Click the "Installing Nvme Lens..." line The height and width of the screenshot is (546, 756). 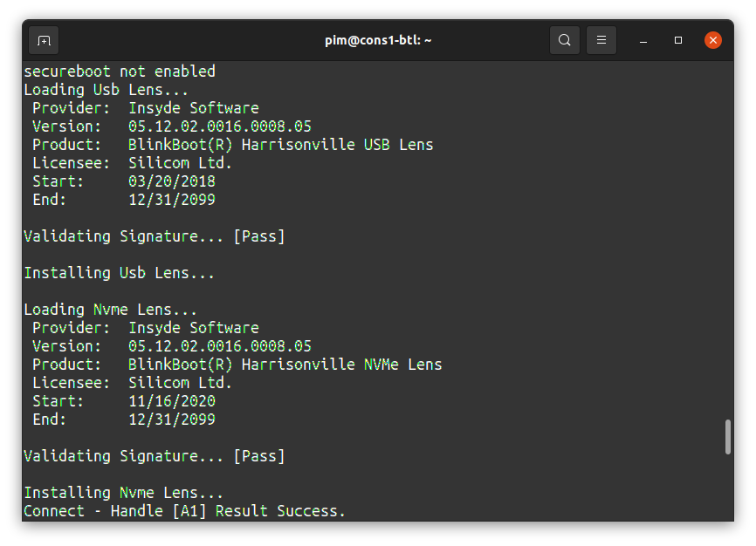pos(123,492)
